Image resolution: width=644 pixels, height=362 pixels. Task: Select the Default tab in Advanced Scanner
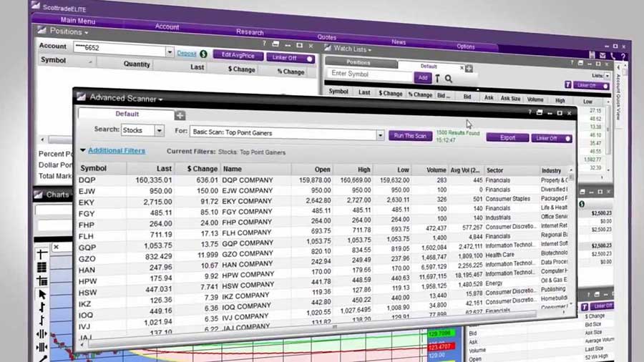tap(127, 114)
